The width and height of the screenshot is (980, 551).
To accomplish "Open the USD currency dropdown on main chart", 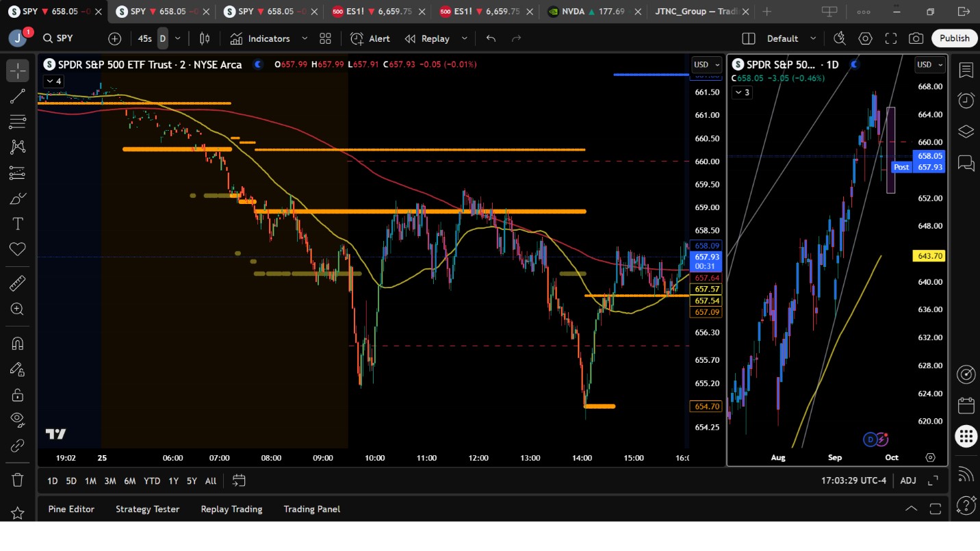I will [707, 64].
